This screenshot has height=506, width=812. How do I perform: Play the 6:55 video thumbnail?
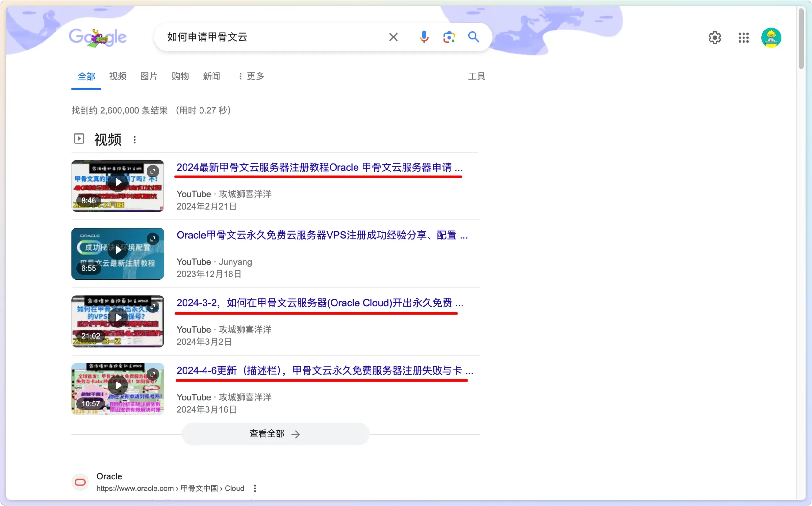118,254
